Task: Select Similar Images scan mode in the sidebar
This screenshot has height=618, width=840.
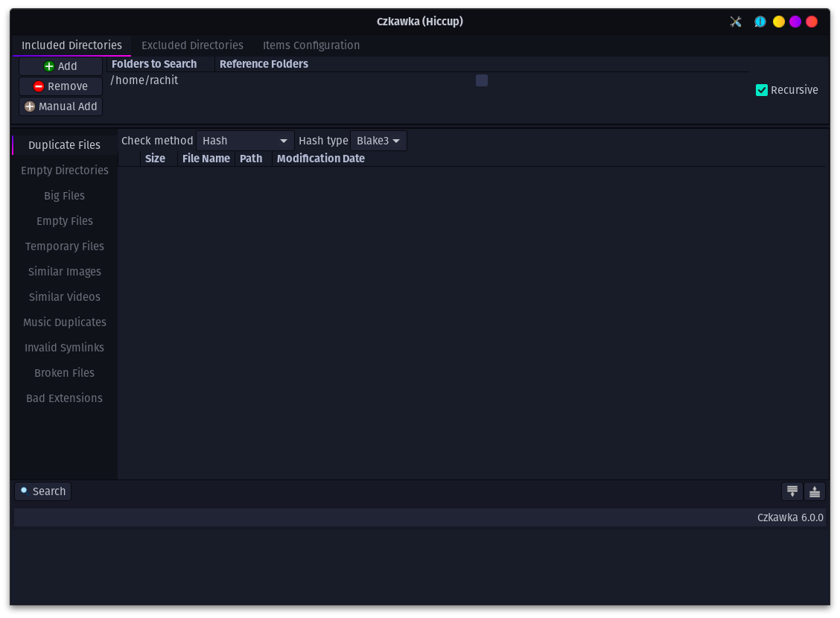Action: pyautogui.click(x=64, y=271)
